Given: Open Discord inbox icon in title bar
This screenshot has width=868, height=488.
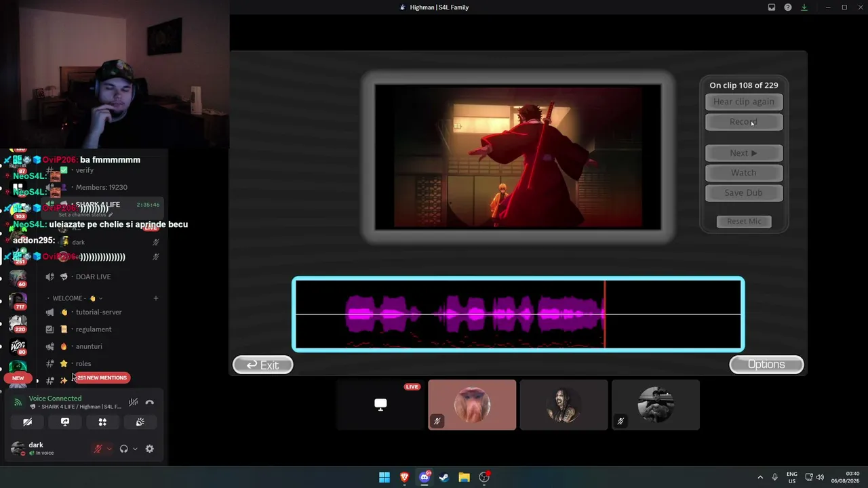Looking at the screenshot, I should point(772,7).
